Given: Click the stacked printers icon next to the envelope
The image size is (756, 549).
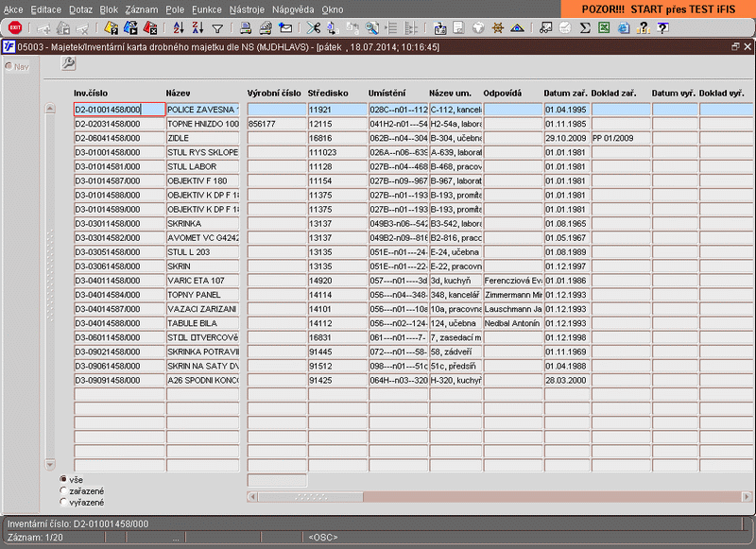Looking at the screenshot, I should coord(266,28).
